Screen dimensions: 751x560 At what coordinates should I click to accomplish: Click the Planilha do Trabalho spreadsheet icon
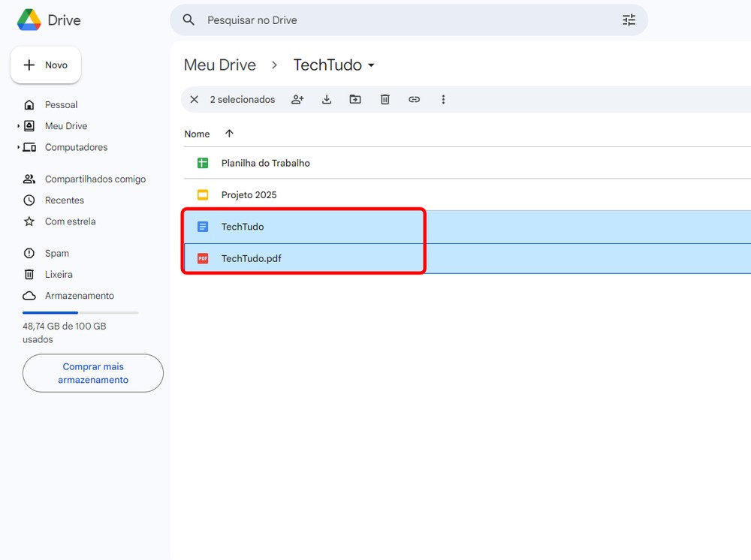click(x=202, y=163)
